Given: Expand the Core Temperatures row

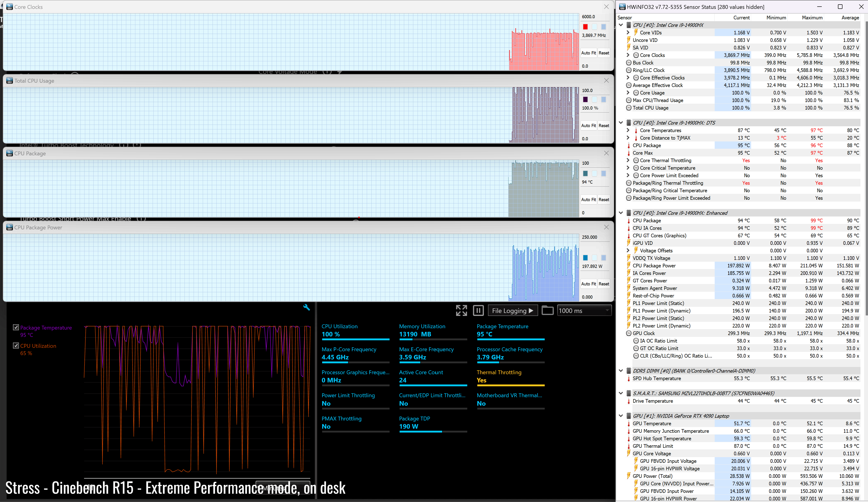Looking at the screenshot, I should coord(628,131).
